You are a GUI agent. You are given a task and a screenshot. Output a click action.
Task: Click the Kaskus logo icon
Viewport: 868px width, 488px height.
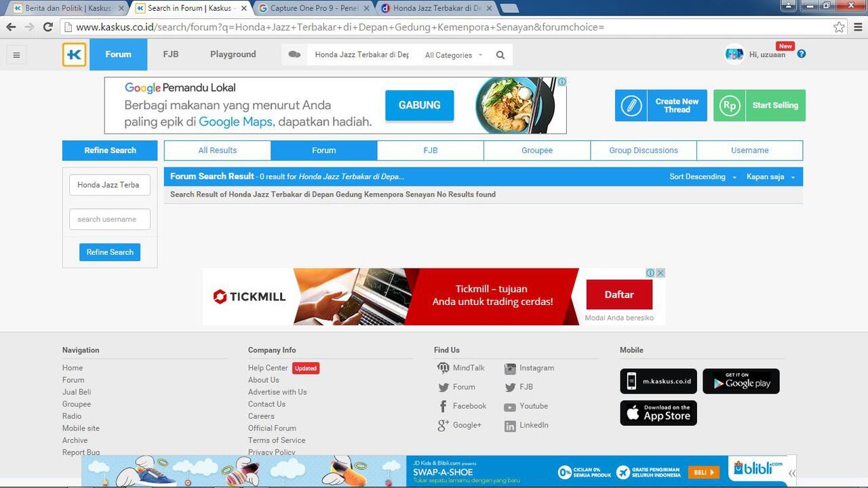point(75,55)
